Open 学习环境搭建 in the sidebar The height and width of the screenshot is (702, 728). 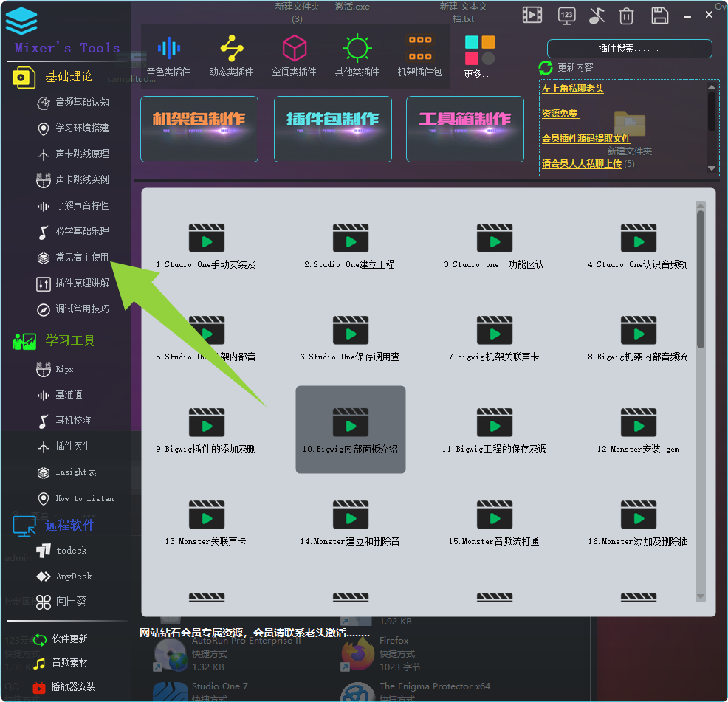pyautogui.click(x=73, y=128)
